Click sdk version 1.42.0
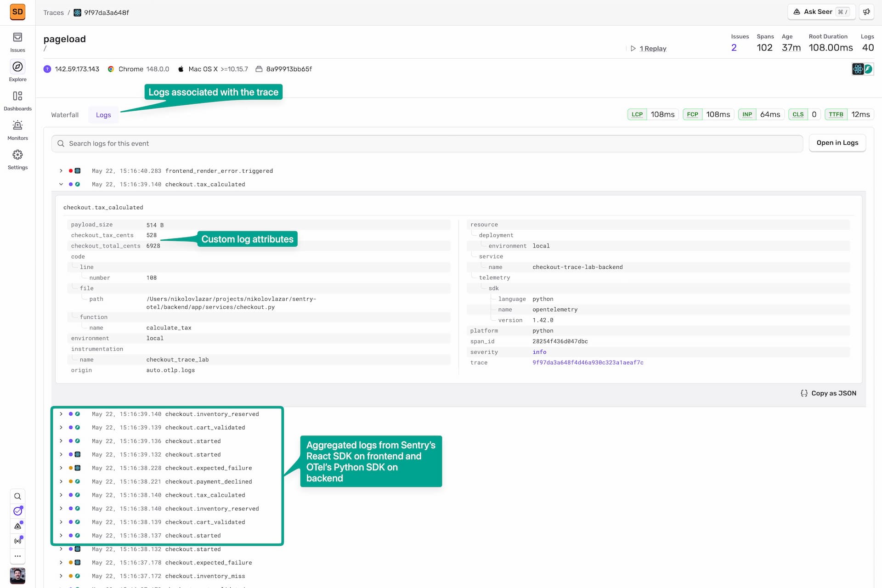Viewport: 882px width, 588px height. click(x=543, y=320)
